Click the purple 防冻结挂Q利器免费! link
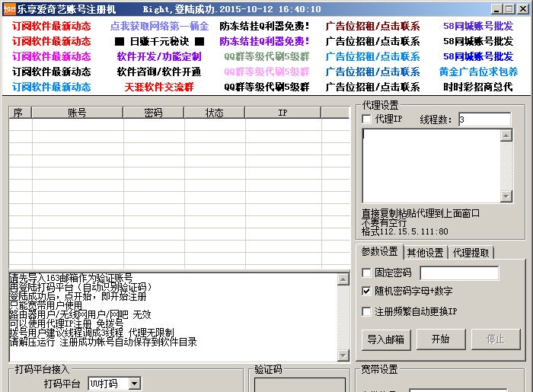 coord(264,41)
